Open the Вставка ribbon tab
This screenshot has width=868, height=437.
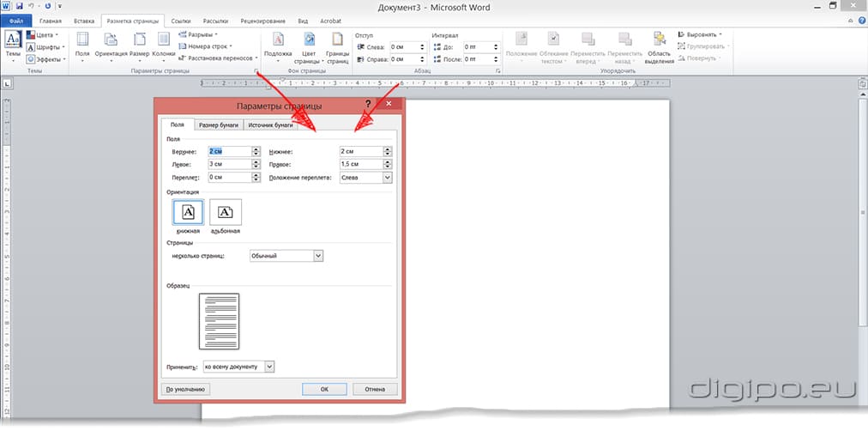click(x=84, y=20)
